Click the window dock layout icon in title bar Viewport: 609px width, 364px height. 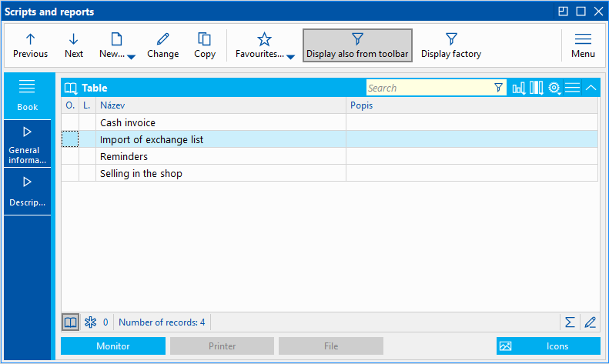(x=563, y=12)
